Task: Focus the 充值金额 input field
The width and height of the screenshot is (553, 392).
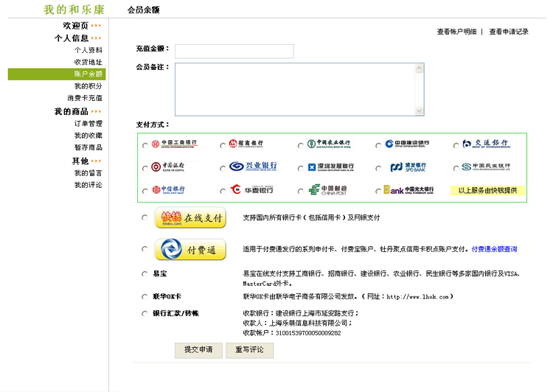Action: pos(234,51)
